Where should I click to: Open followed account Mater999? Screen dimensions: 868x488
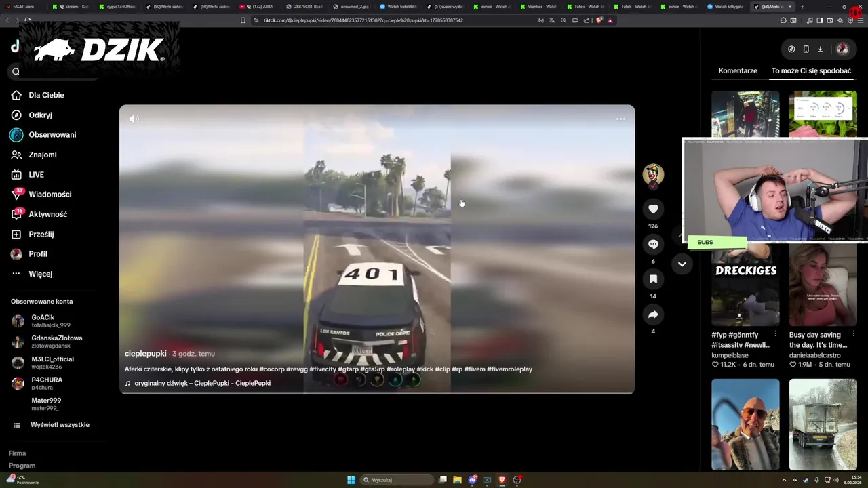coord(45,404)
